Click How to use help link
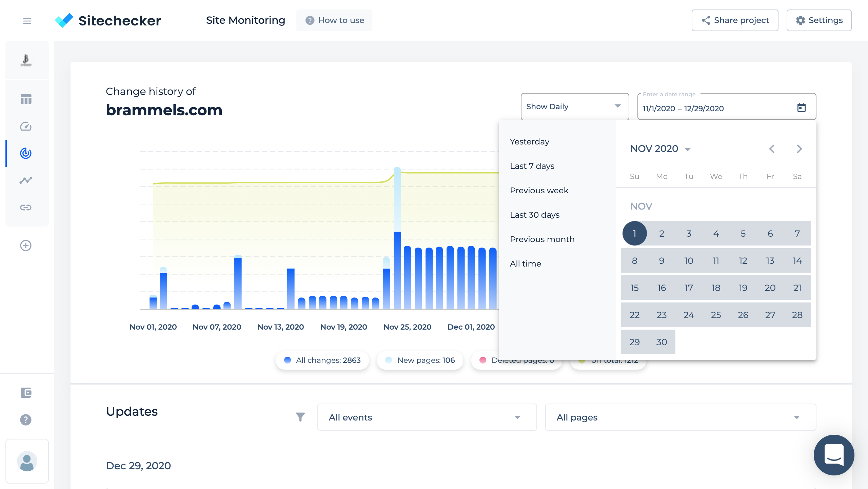The width and height of the screenshot is (868, 489). tap(336, 20)
